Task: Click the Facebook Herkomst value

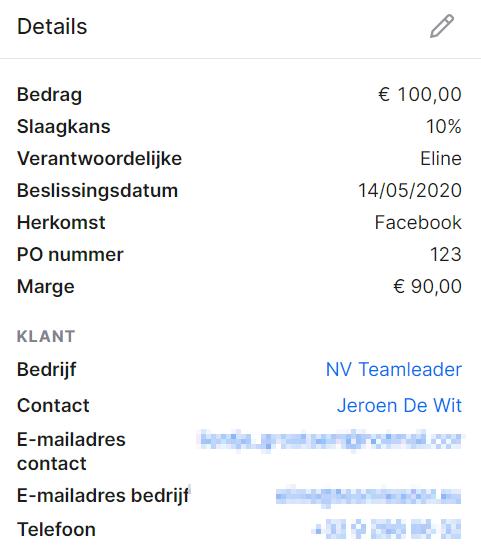Action: 418,222
